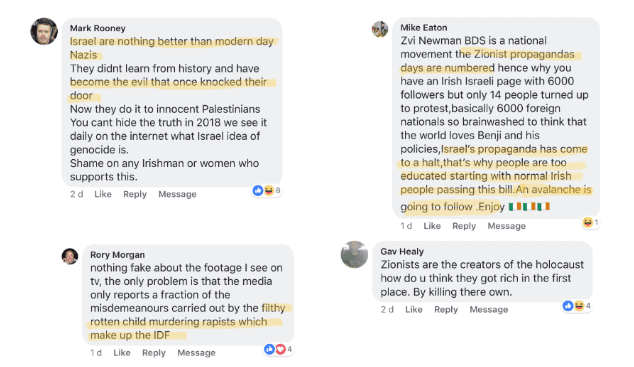Open Mark Rooney's profile picture
Screen dimensions: 634x367
[44, 31]
